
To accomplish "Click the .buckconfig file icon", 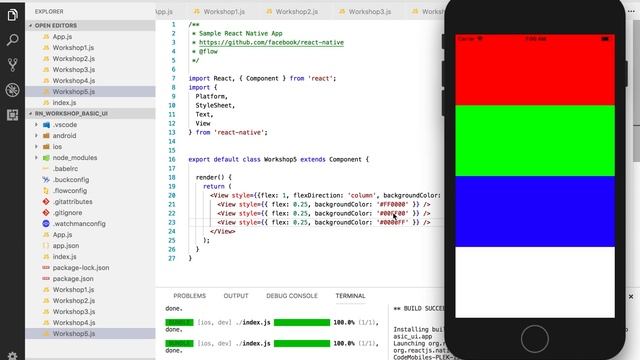I will [x=46, y=180].
